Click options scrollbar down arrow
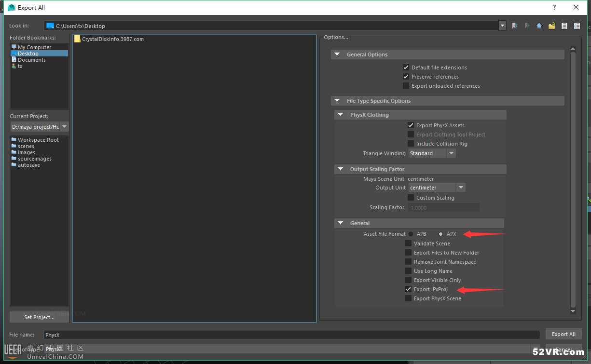This screenshot has height=364, width=591. coord(573,311)
